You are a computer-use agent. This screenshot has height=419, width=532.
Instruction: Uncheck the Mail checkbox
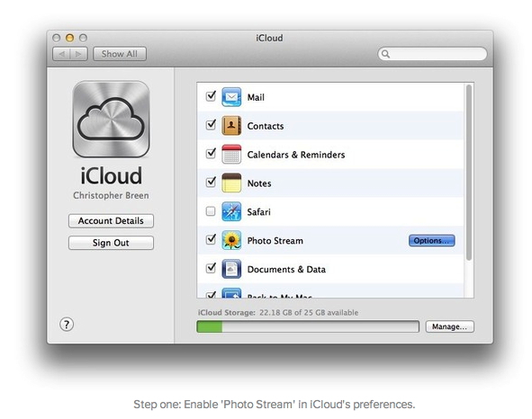pos(211,96)
